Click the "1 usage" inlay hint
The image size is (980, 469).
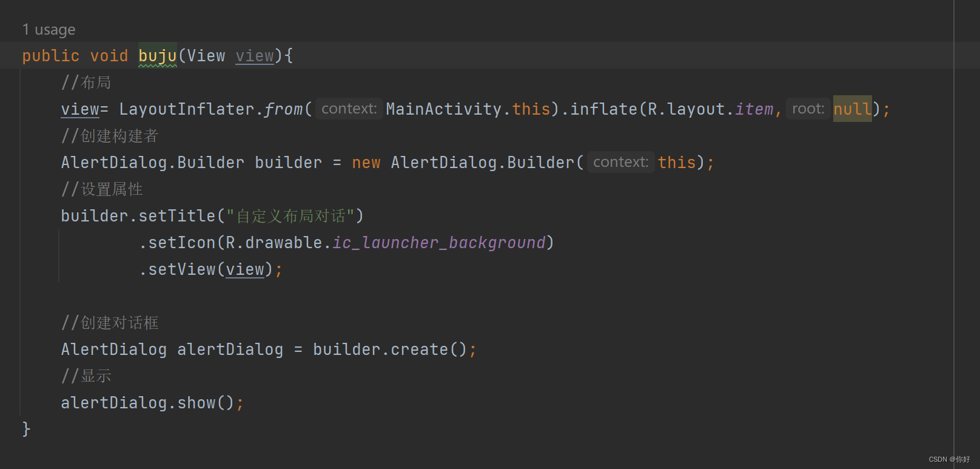pos(49,30)
